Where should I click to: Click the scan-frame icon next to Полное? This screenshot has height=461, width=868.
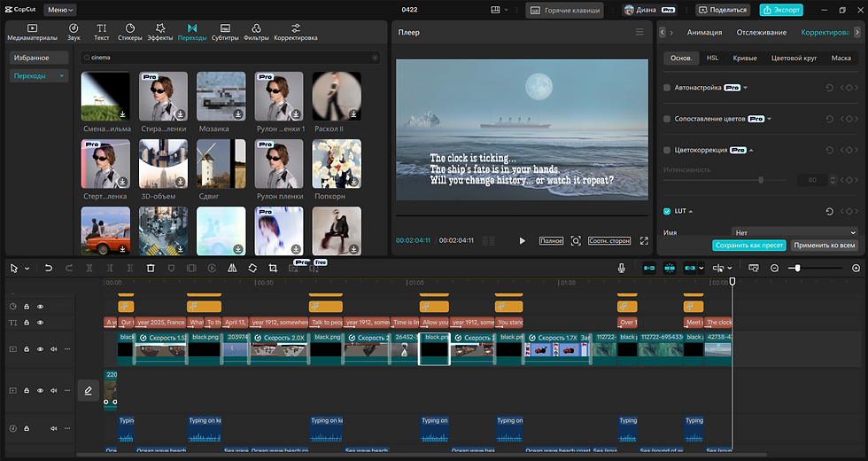tap(576, 240)
